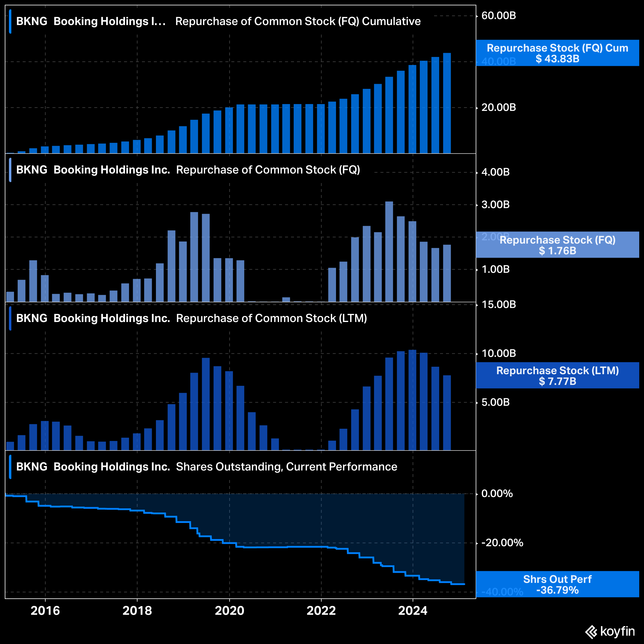Click the -20.00% y-axis label

coord(502,543)
